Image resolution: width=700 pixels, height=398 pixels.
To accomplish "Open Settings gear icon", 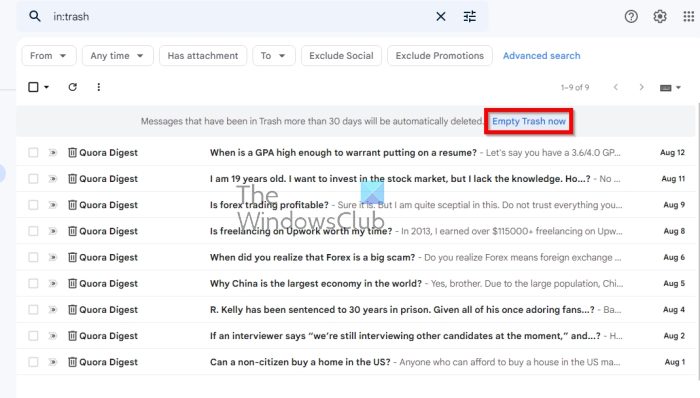I will [660, 17].
